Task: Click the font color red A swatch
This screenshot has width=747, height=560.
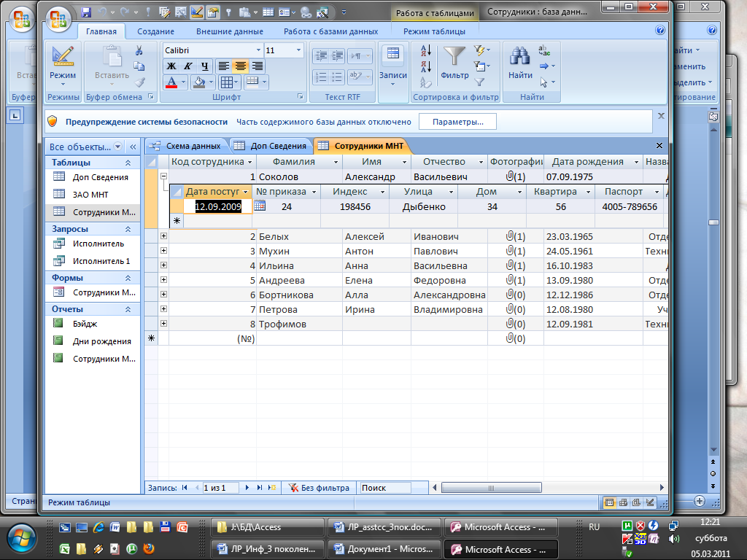Action: (x=171, y=82)
